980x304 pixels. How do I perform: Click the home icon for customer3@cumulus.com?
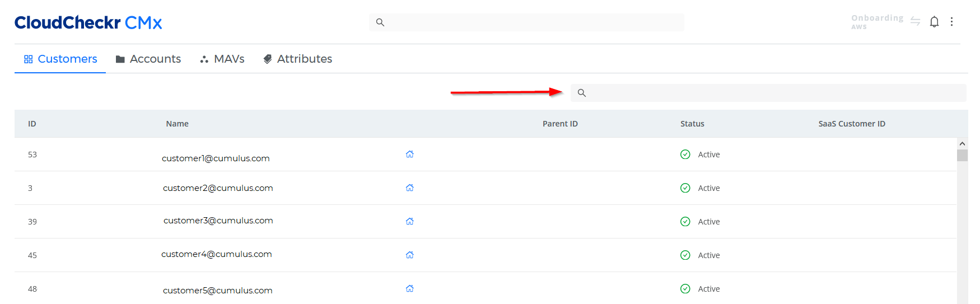[x=410, y=221]
